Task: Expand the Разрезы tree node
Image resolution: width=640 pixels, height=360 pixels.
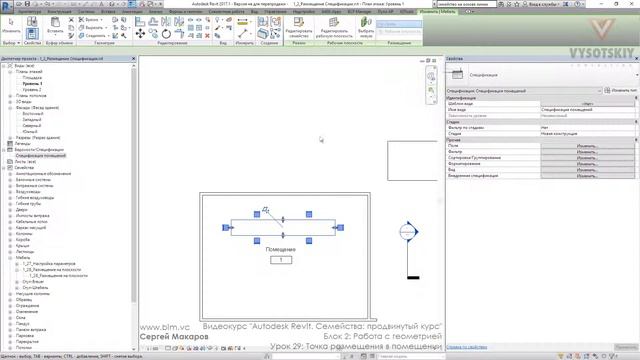Action: pos(10,138)
